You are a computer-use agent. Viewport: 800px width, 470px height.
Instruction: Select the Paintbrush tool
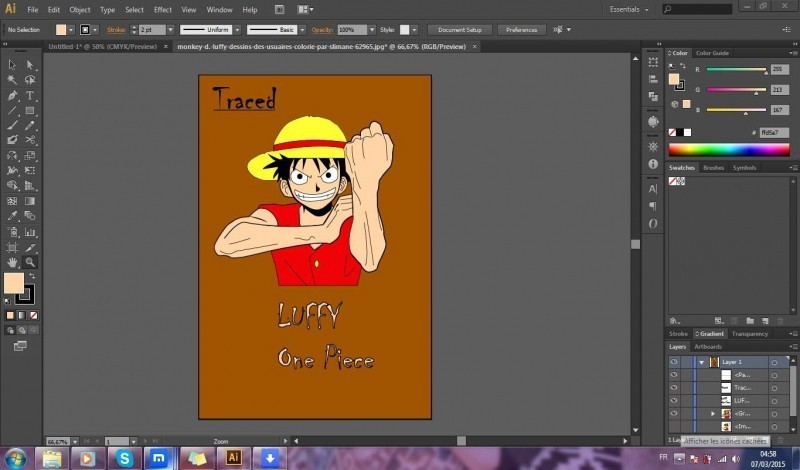(x=12, y=125)
